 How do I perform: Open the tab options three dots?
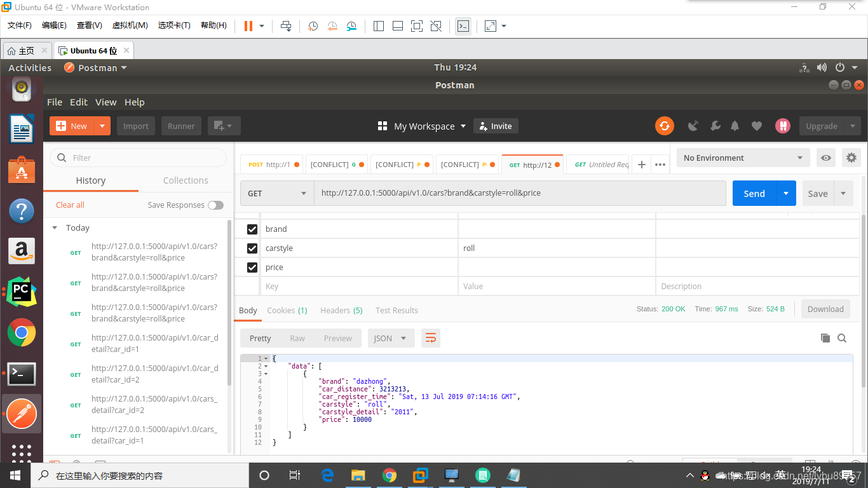[x=660, y=165]
